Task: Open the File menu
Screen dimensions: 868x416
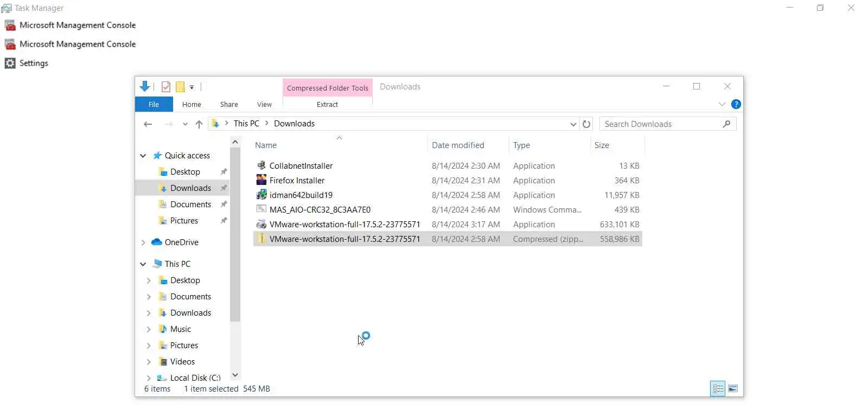Action: point(154,104)
